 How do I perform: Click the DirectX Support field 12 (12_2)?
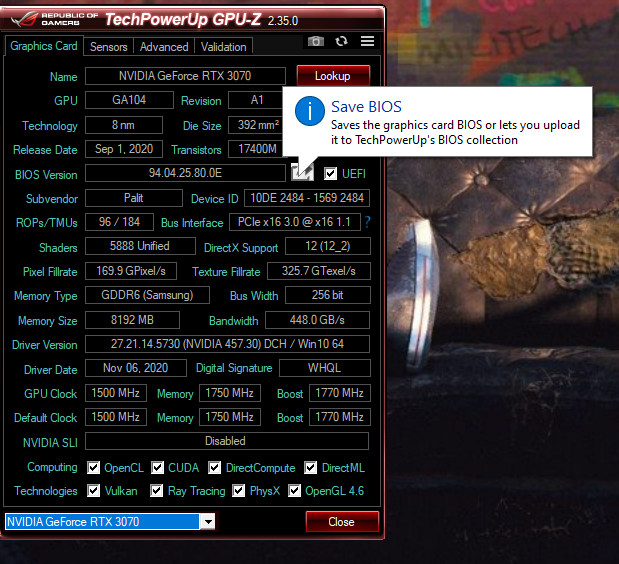pos(328,246)
